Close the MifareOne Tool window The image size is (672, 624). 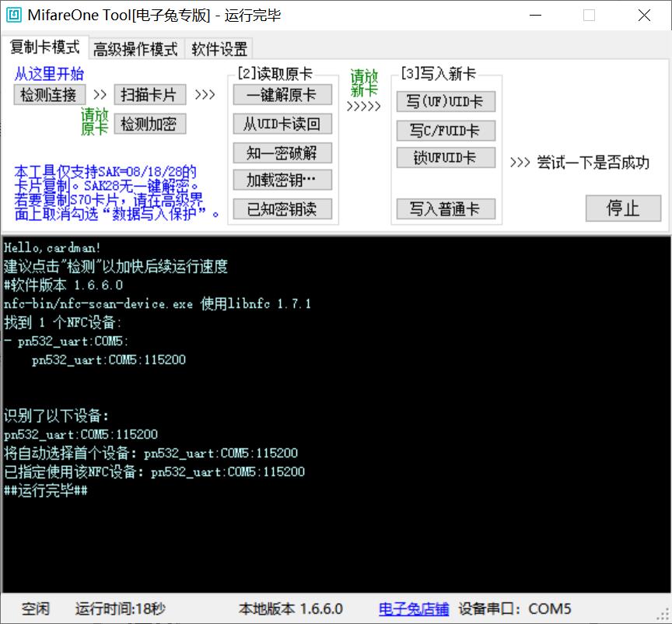pyautogui.click(x=644, y=16)
